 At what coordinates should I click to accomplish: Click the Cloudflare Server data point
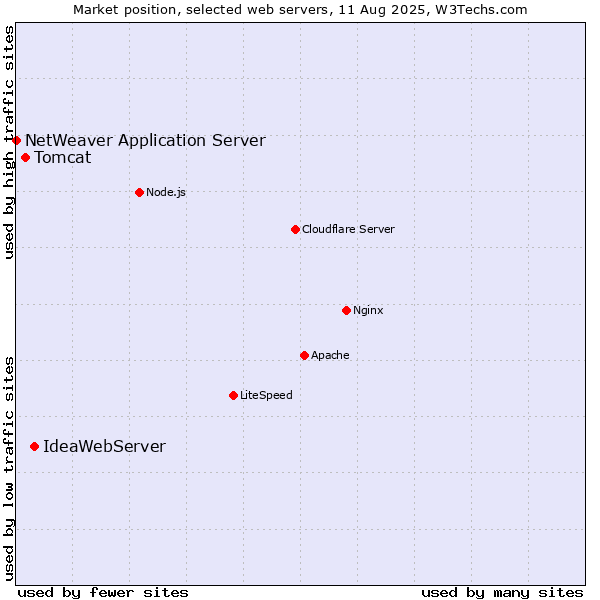pyautogui.click(x=295, y=230)
